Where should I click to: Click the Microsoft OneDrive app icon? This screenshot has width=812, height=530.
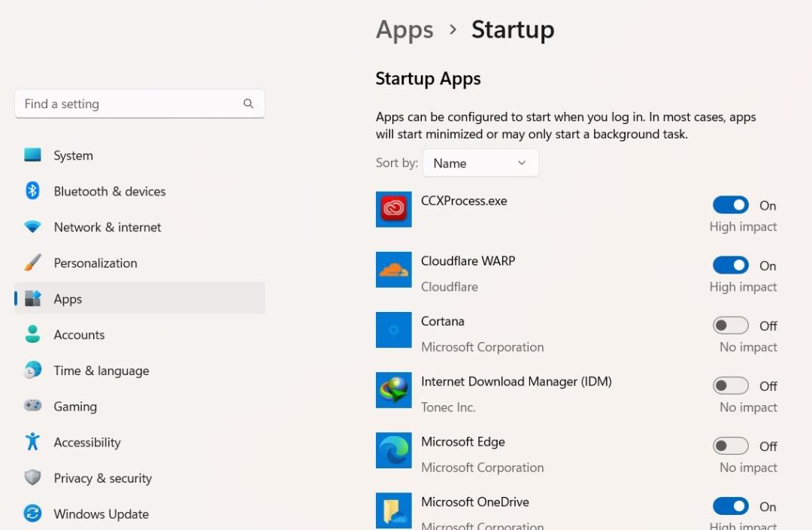click(393, 510)
